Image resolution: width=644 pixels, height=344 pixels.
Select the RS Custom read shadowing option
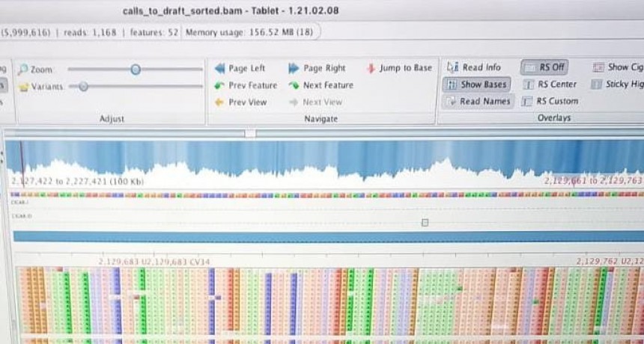coord(550,101)
